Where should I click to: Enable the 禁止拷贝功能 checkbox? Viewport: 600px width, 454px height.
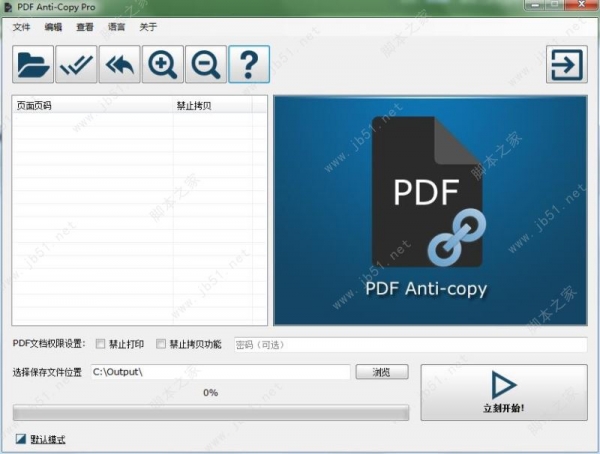161,344
